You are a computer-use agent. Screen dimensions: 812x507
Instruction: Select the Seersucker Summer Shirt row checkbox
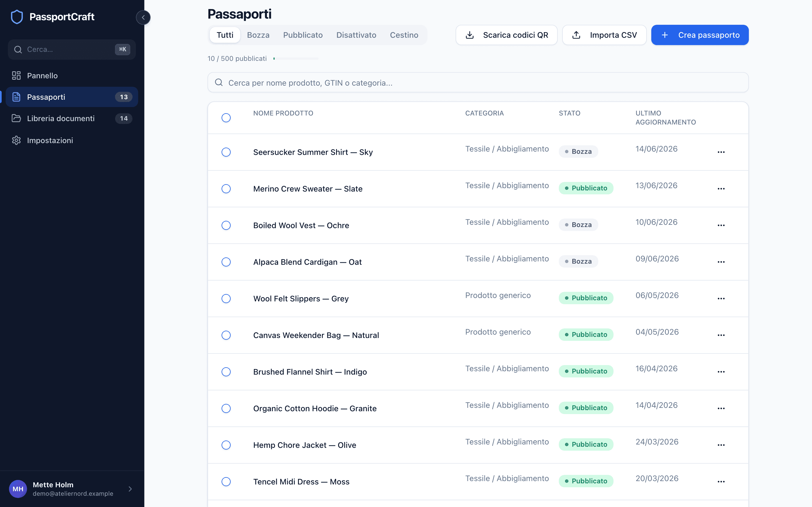coord(226,152)
